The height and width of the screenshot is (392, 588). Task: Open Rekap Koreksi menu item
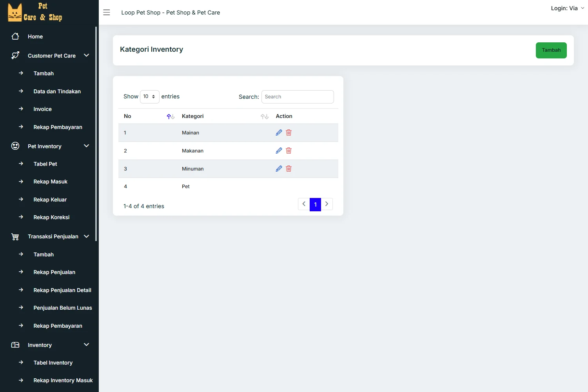point(52,217)
